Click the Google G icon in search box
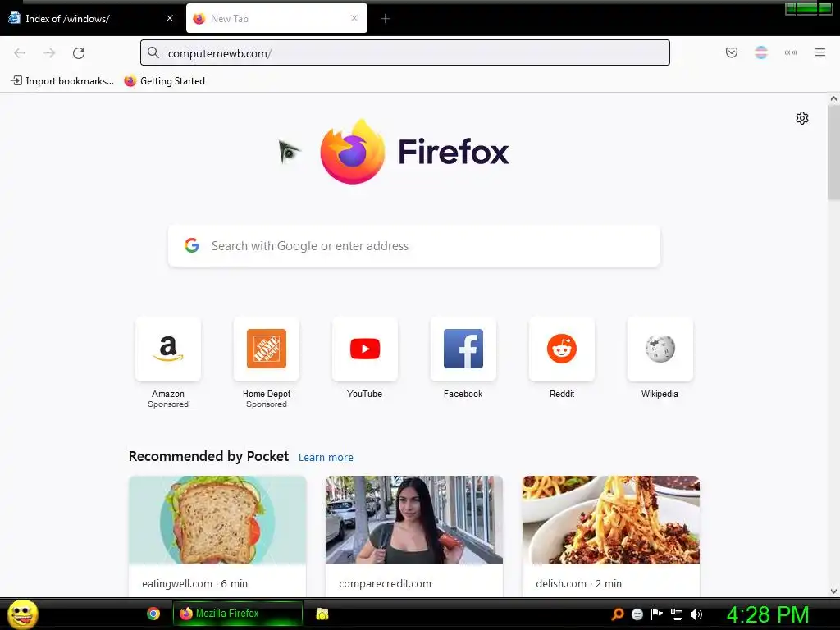This screenshot has height=630, width=840. pyautogui.click(x=192, y=245)
